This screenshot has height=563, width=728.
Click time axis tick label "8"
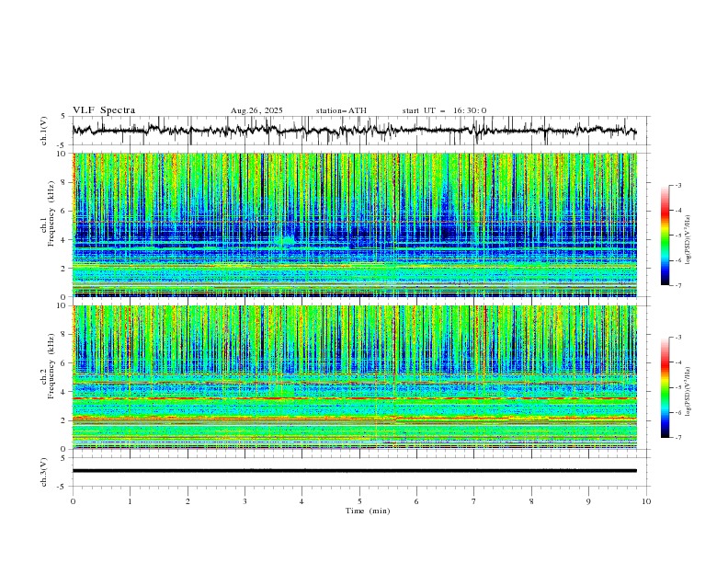(x=531, y=501)
